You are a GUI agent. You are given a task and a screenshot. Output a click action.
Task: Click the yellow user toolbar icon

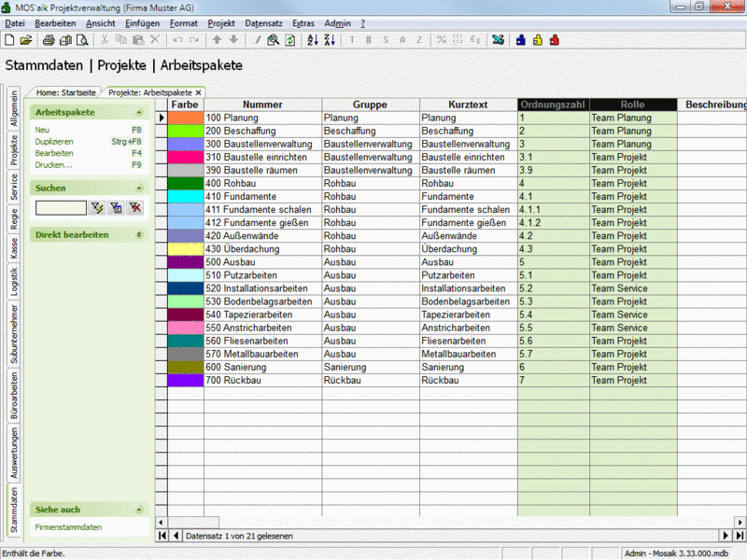pyautogui.click(x=538, y=40)
